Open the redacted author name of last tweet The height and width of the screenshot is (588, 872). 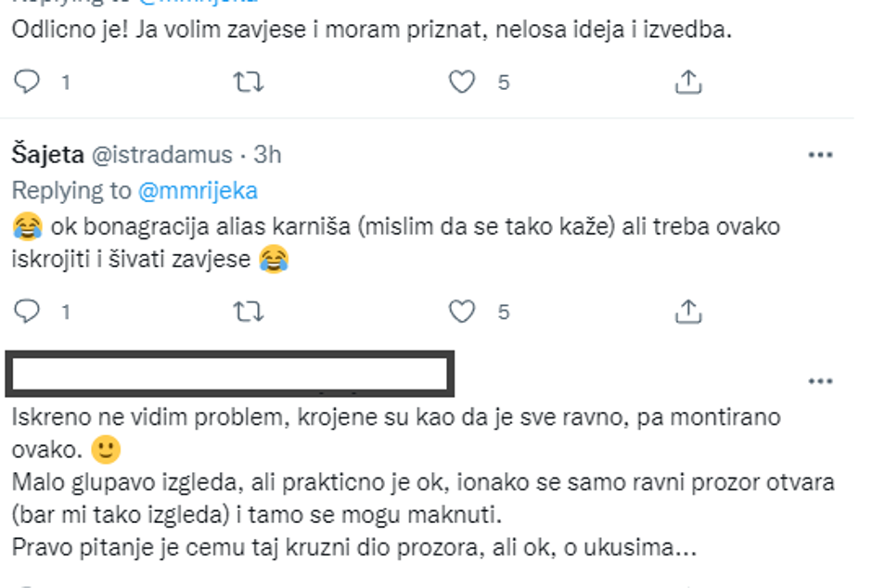pyautogui.click(x=229, y=374)
